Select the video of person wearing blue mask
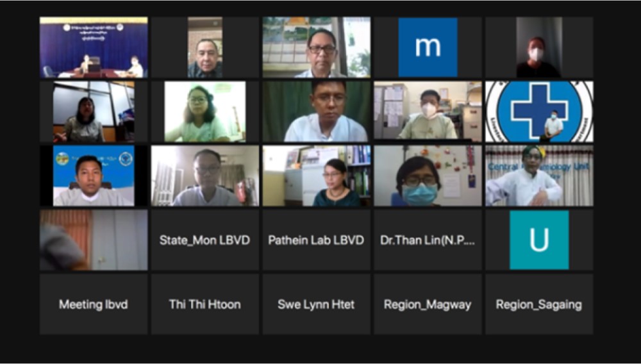The width and height of the screenshot is (641, 364). tap(428, 176)
